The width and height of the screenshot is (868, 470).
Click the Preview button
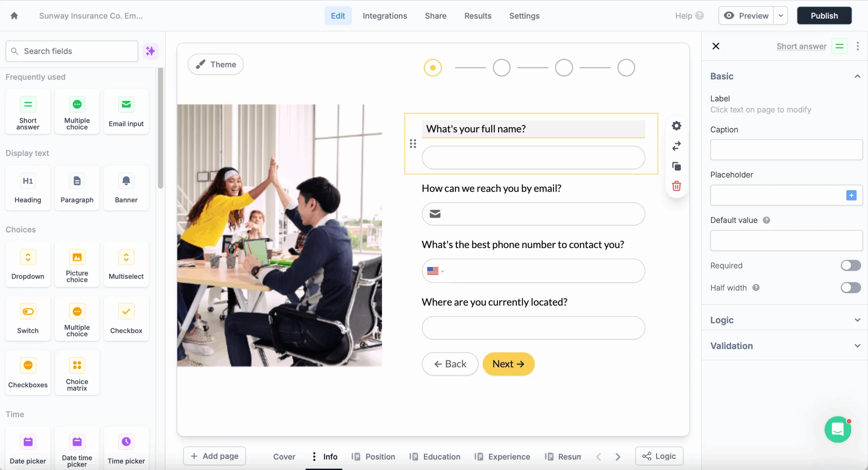click(x=746, y=16)
